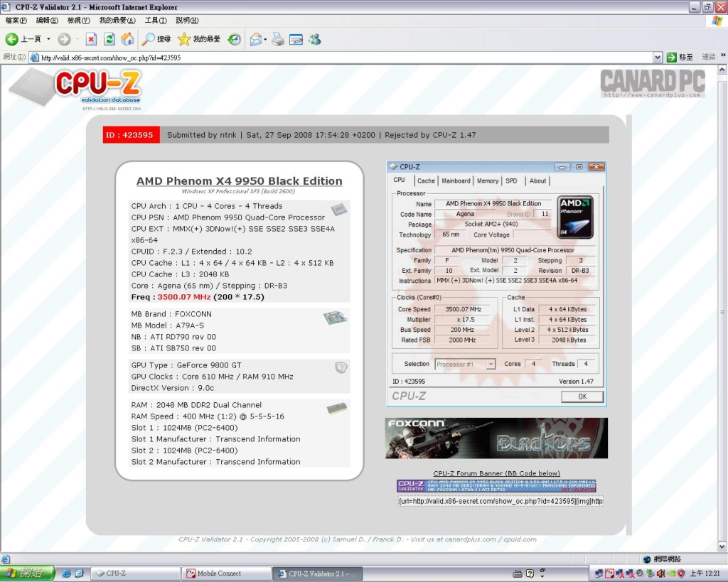The width and height of the screenshot is (728, 582).
Task: Click the address bar URL field
Action: tap(341, 58)
